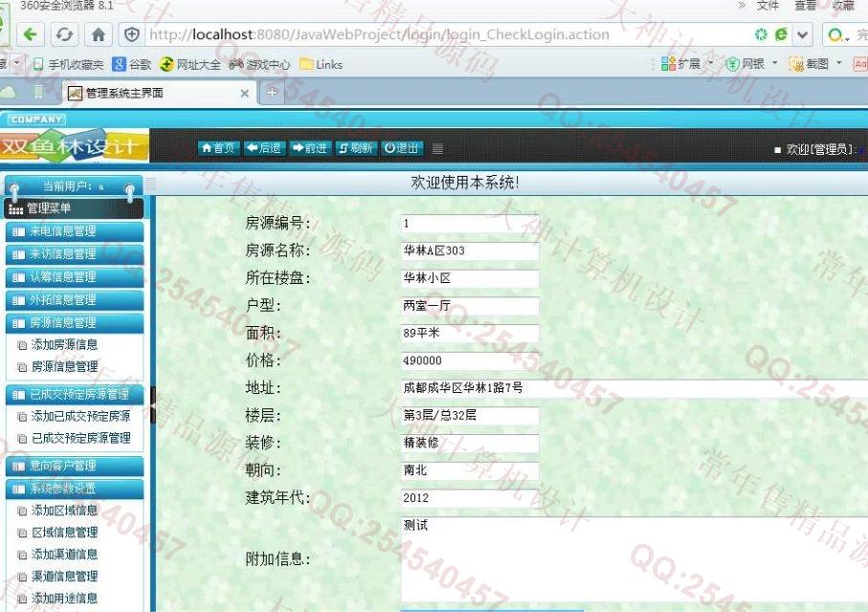Click the grip icon beside 退出

coord(437,148)
